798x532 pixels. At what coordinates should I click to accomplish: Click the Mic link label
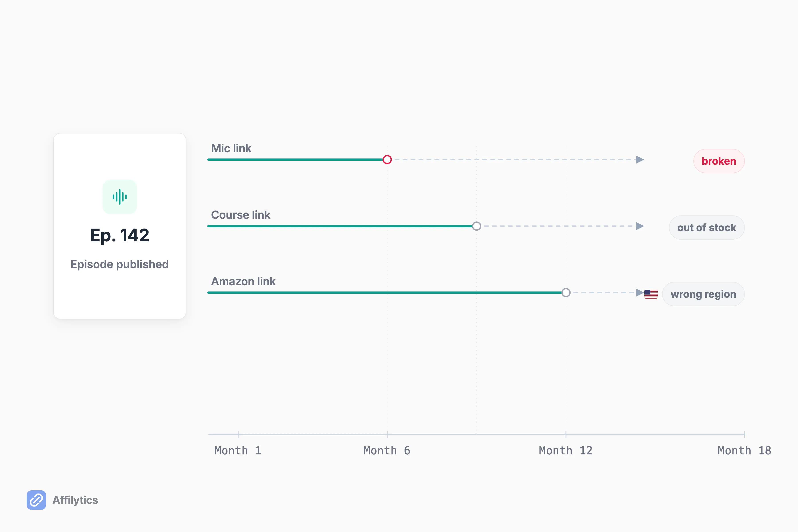click(x=231, y=148)
